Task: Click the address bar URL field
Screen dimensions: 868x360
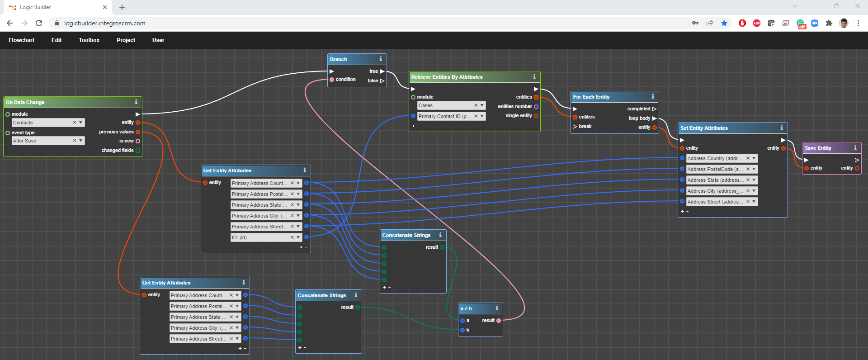Action: [x=371, y=23]
